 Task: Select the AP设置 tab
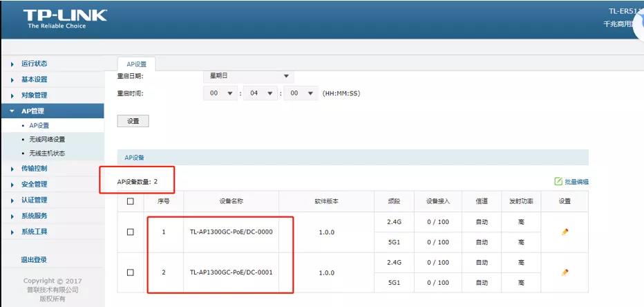136,64
